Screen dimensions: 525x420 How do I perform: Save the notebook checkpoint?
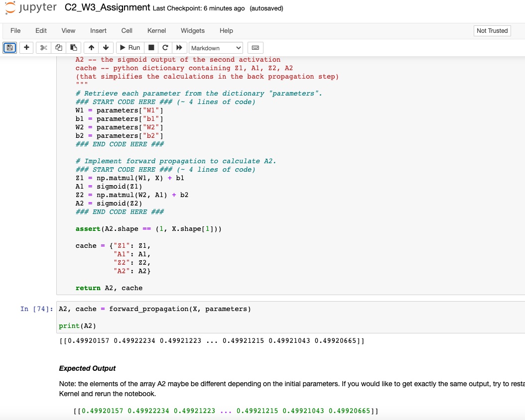tap(9, 47)
